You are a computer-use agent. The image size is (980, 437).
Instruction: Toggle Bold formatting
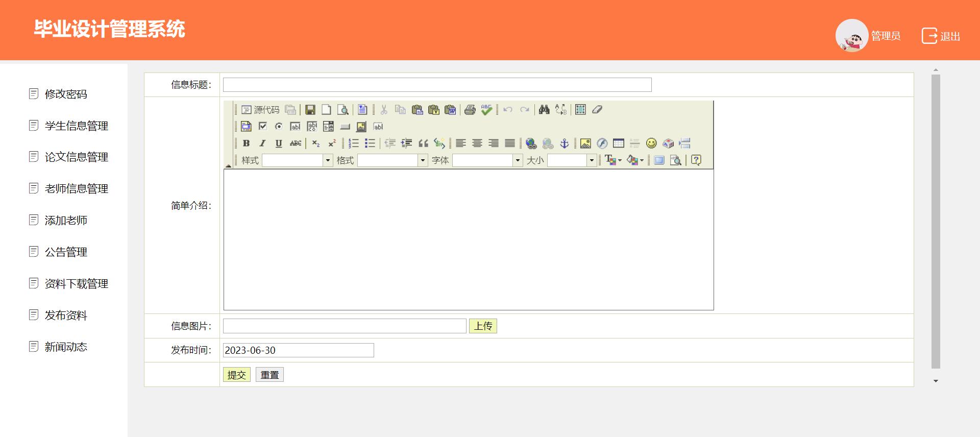[246, 143]
